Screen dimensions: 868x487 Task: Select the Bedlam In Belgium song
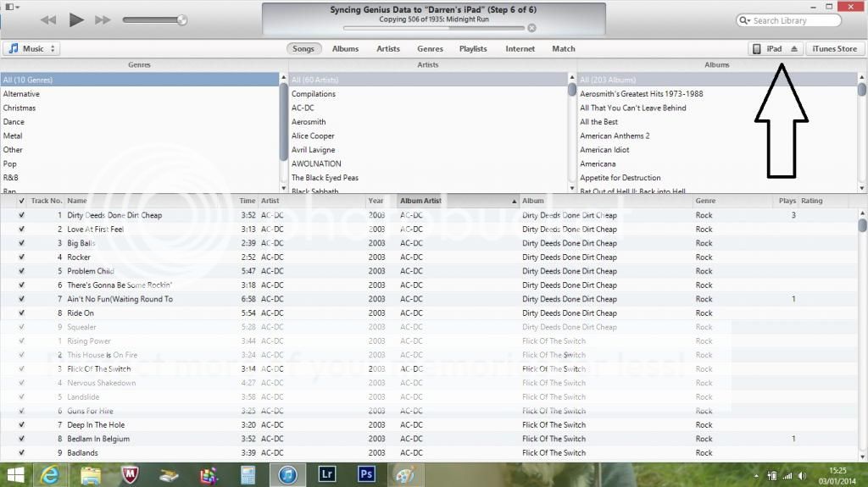[98, 439]
